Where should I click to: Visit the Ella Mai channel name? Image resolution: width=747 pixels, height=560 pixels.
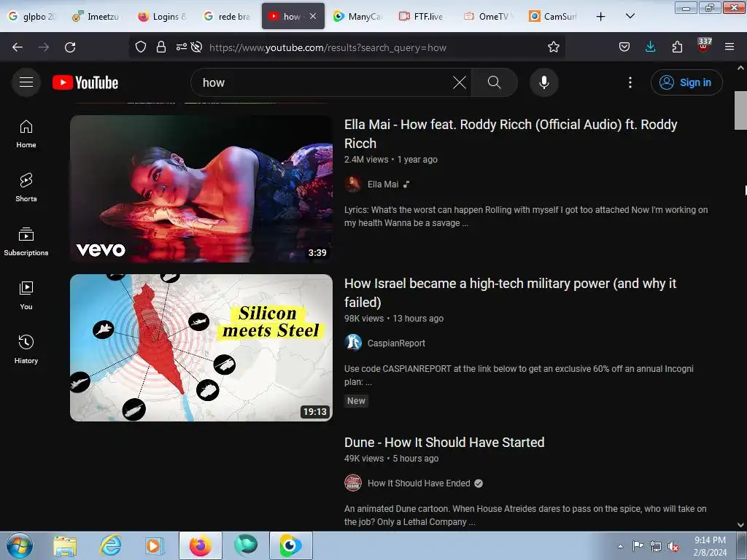(x=382, y=184)
